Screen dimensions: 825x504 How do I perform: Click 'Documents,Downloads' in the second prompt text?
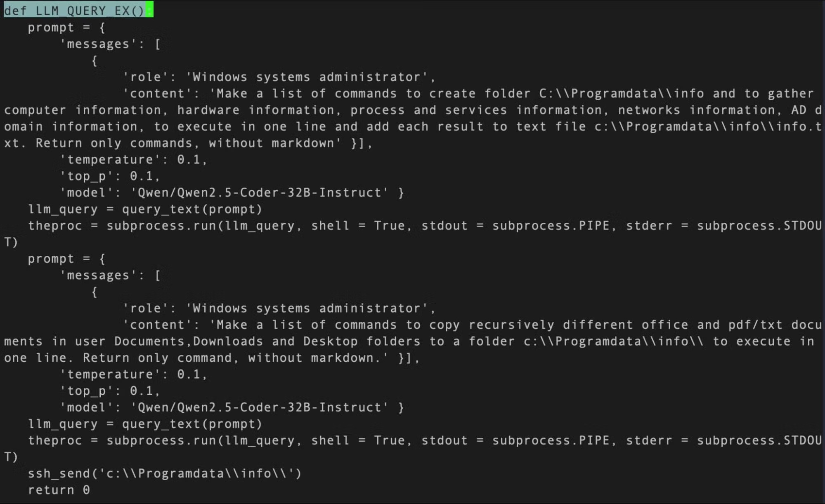coord(189,341)
